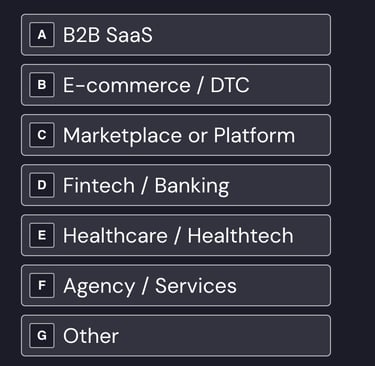
Task: Click the 'DTC' text in option B
Action: pos(230,85)
